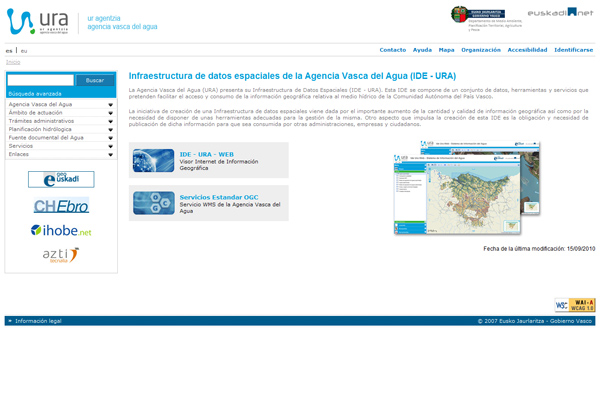Open the IDE - URA - WEB link

click(207, 154)
